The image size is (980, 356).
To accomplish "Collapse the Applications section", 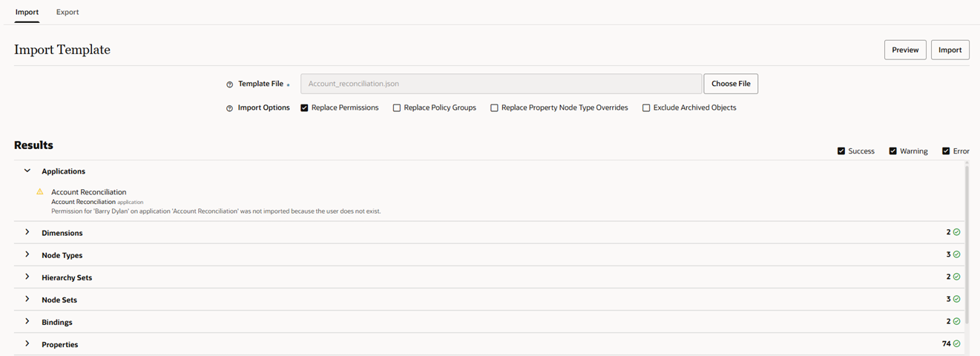I will click(x=27, y=171).
